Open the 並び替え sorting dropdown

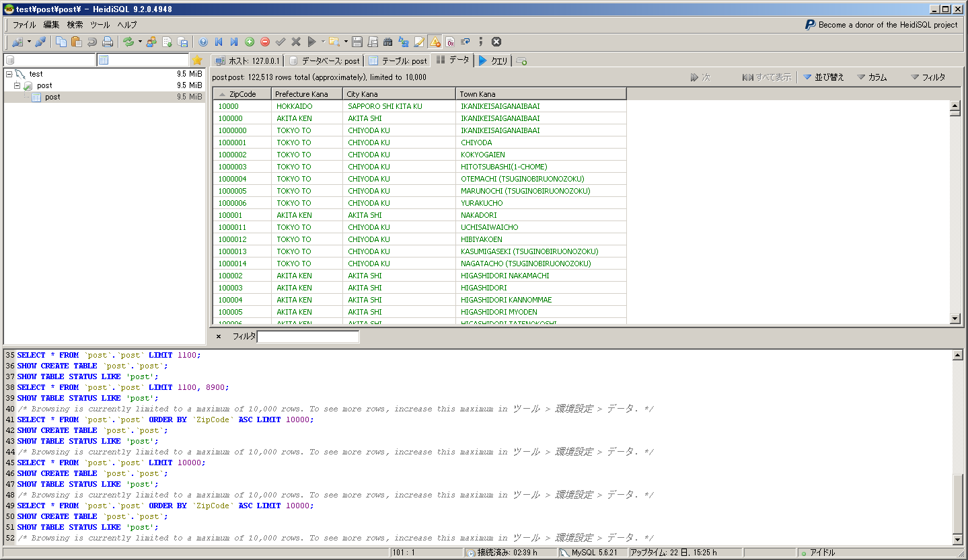click(x=823, y=77)
